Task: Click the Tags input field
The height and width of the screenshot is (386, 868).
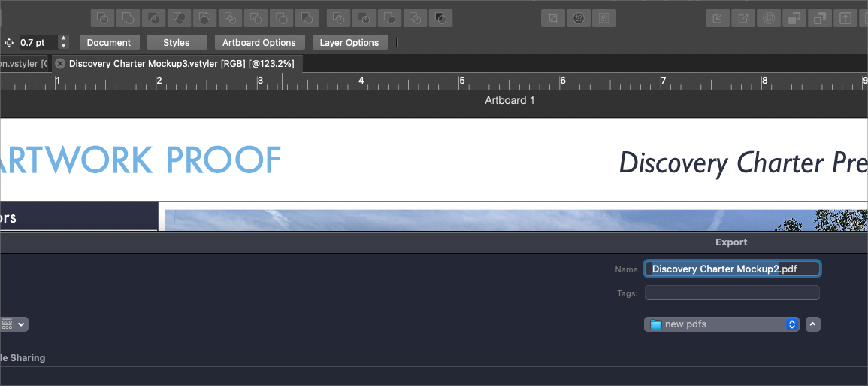Action: click(731, 293)
